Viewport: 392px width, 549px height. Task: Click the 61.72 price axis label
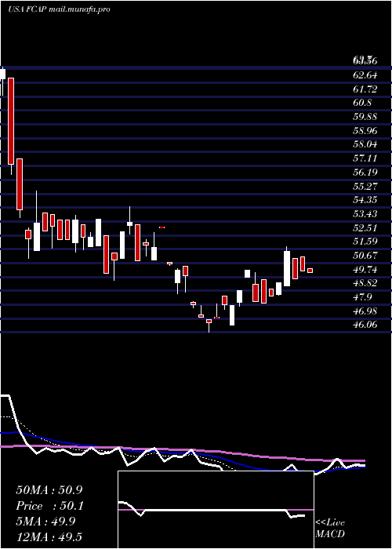coord(365,89)
